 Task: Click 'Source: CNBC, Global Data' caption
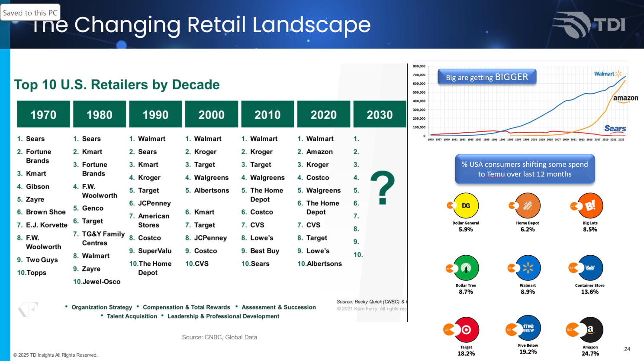(219, 337)
